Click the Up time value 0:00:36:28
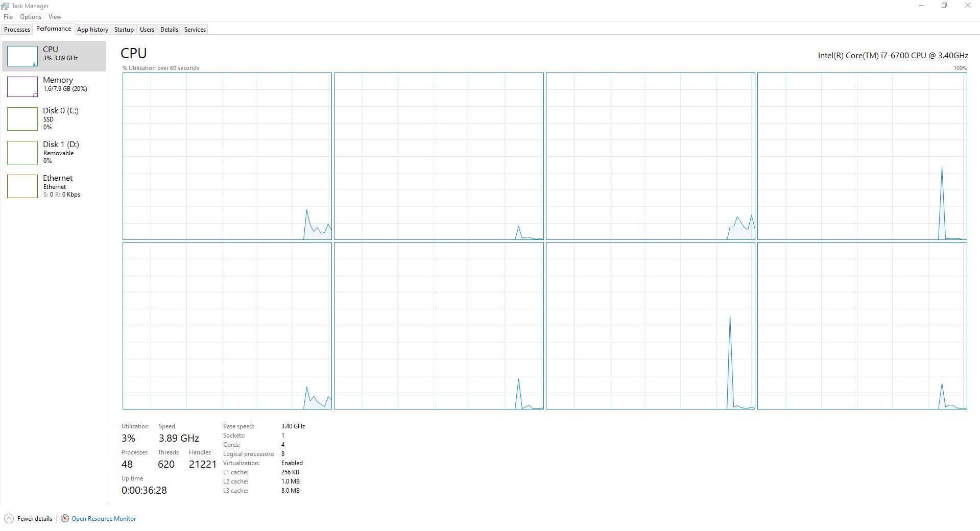980x531 pixels. 144,491
